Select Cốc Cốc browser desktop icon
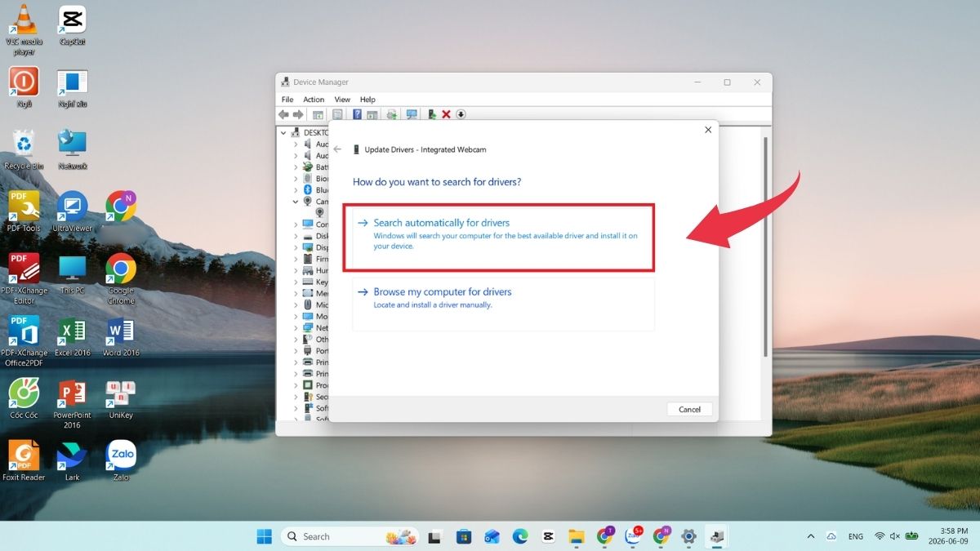980x551 pixels. tap(24, 399)
